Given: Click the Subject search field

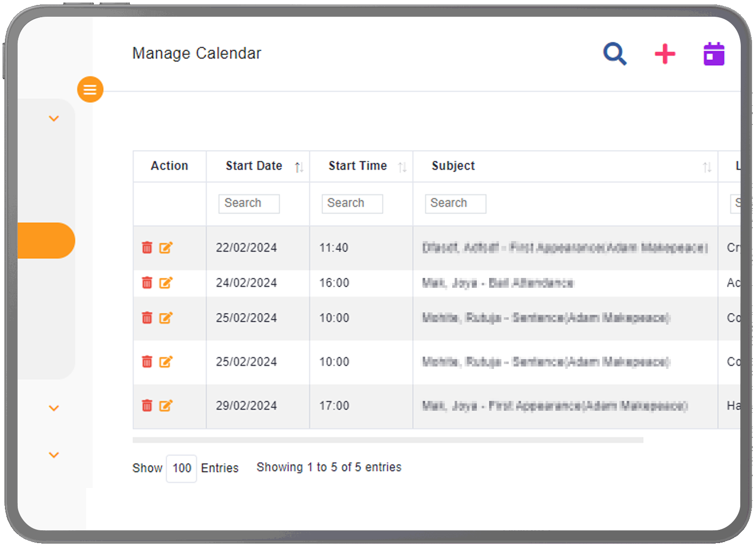Looking at the screenshot, I should [455, 204].
